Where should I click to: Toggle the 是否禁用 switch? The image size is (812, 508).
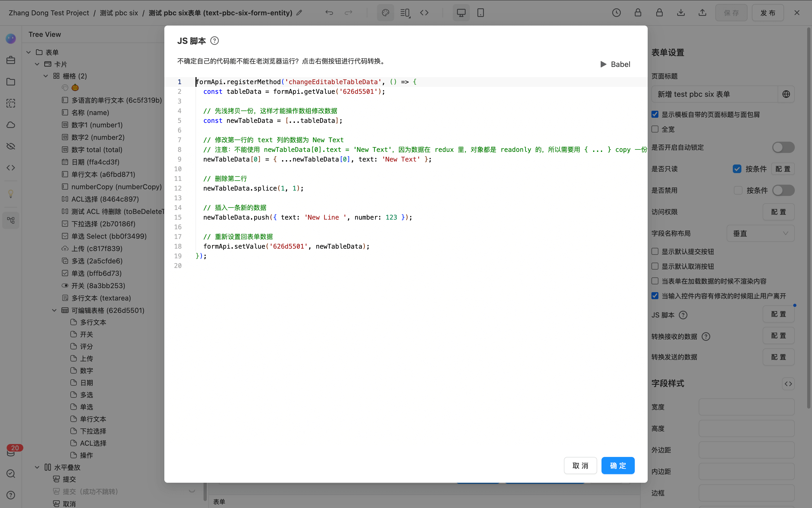point(783,190)
